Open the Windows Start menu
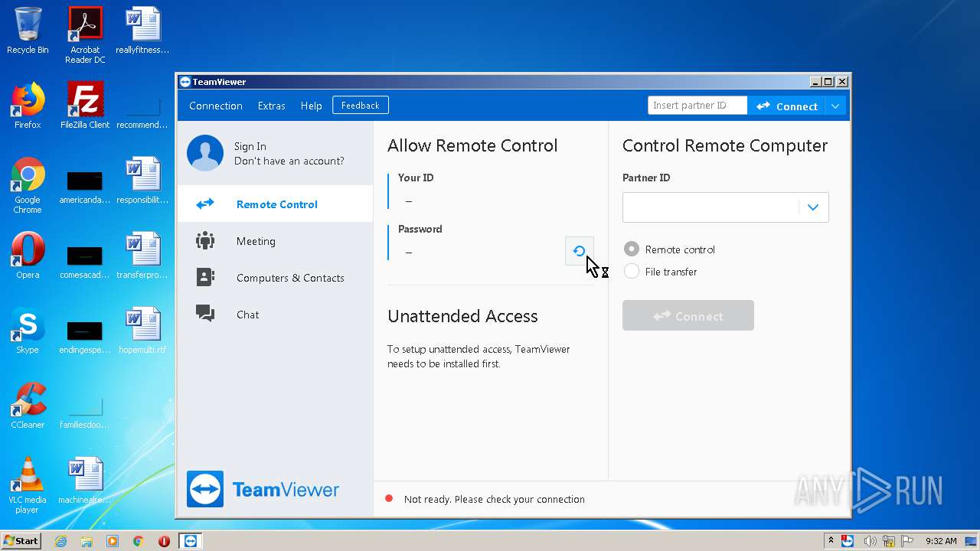 [x=21, y=541]
